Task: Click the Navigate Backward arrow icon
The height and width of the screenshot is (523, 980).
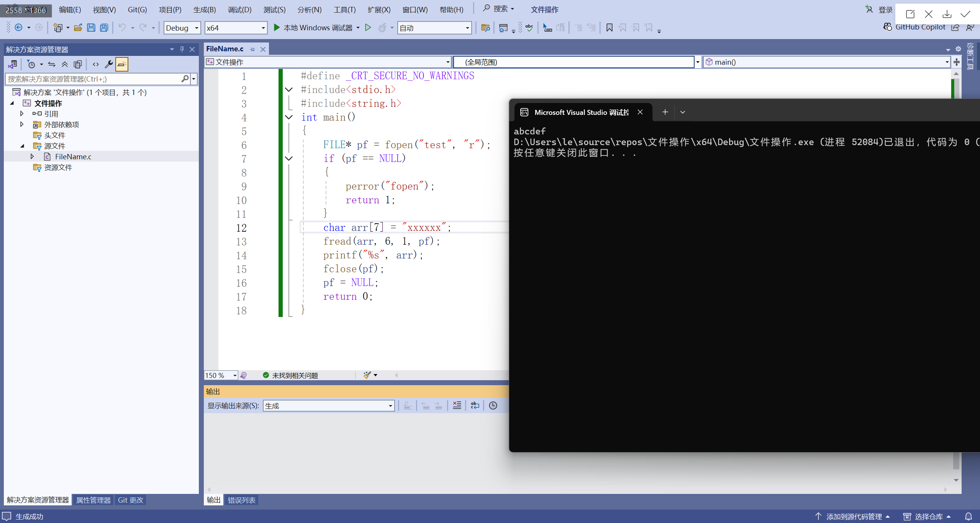Action: [x=18, y=28]
